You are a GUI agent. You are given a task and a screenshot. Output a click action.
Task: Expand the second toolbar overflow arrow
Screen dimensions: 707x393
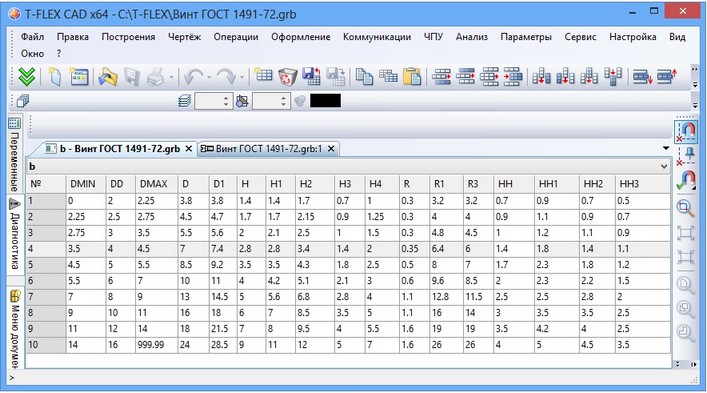(695, 105)
